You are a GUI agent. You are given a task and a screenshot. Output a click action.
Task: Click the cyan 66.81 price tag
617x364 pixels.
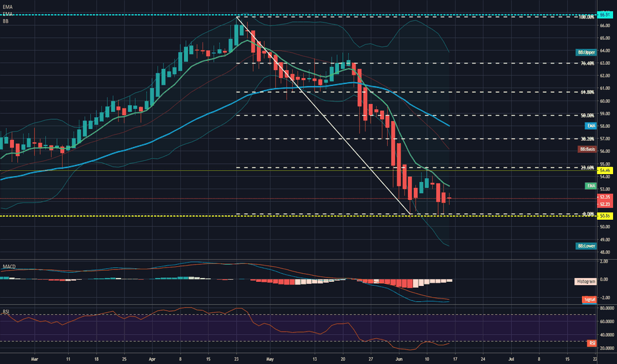click(x=605, y=15)
